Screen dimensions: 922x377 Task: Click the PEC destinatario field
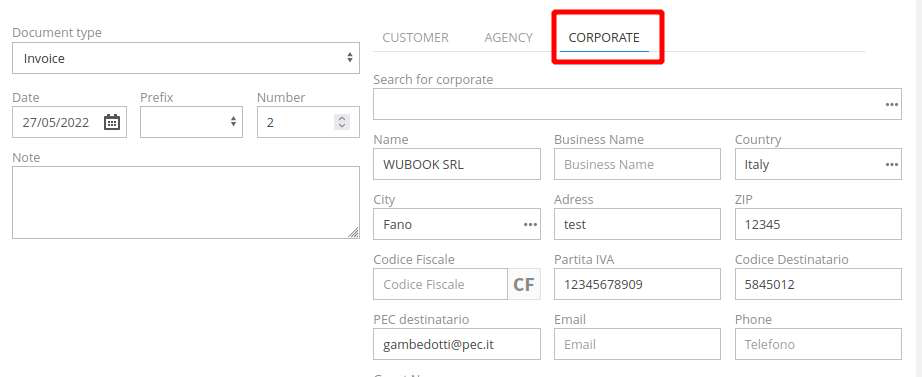tap(457, 344)
